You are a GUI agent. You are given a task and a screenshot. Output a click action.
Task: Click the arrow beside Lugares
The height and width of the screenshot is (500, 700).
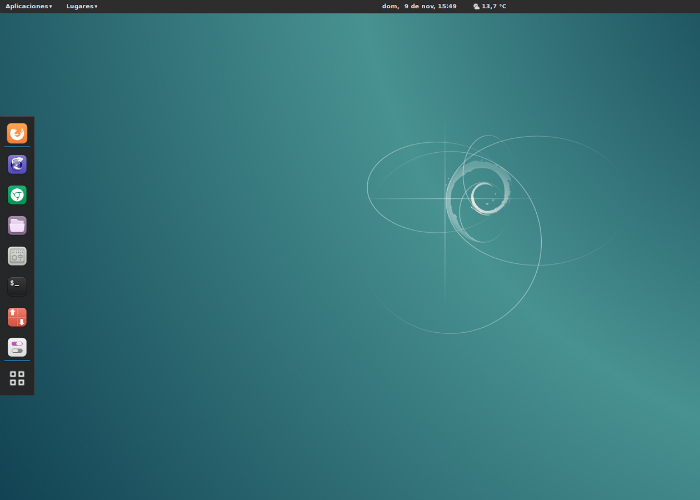pos(96,6)
